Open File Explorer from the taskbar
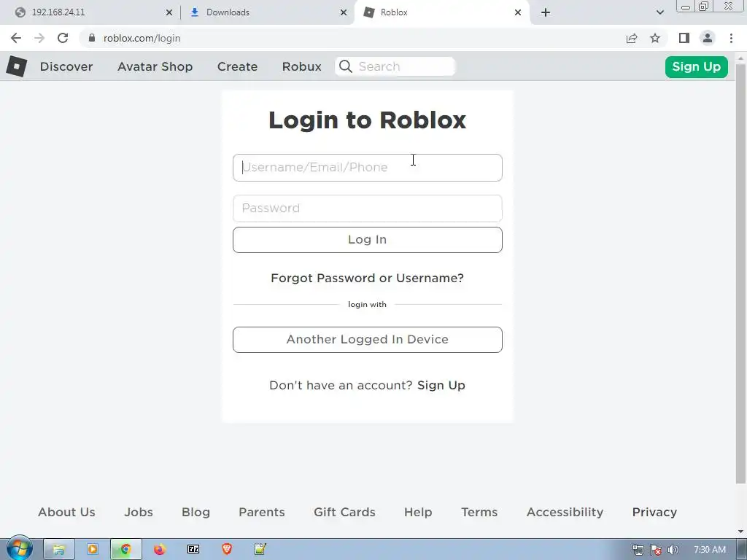This screenshot has width=747, height=560. click(58, 550)
